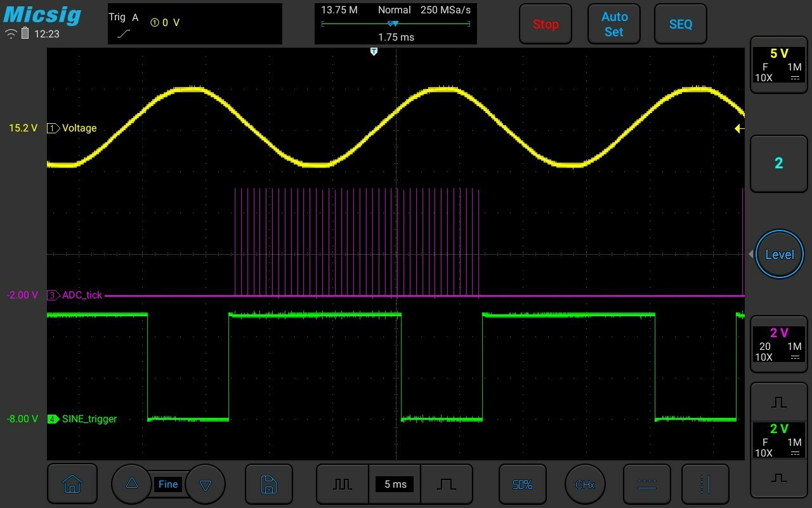This screenshot has height=508, width=812.
Task: Open the CHx channel selector
Action: [585, 485]
